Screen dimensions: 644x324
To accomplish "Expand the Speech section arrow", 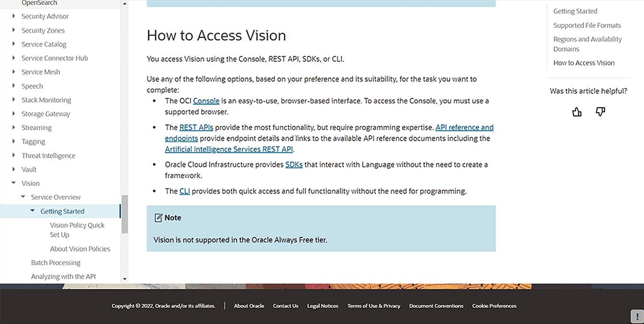I will [14, 86].
